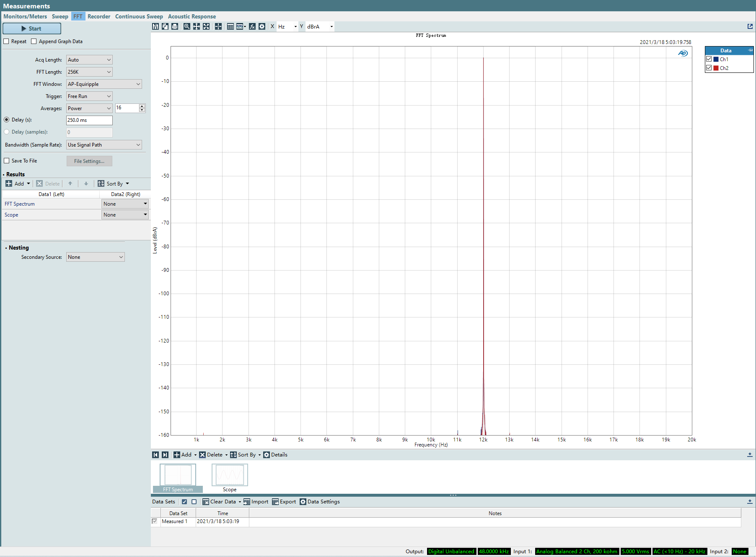The image size is (756, 557).
Task: Open the data table view icon
Action: [x=230, y=26]
